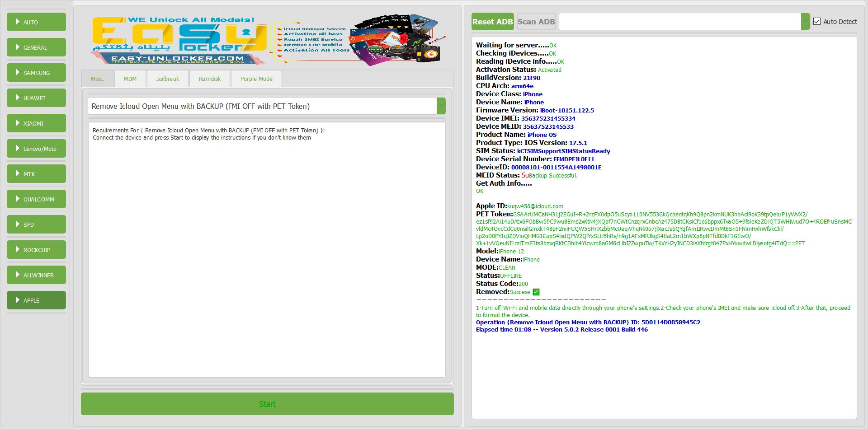This screenshot has height=430, width=868.
Task: Open the SPD section
Action: click(x=36, y=224)
